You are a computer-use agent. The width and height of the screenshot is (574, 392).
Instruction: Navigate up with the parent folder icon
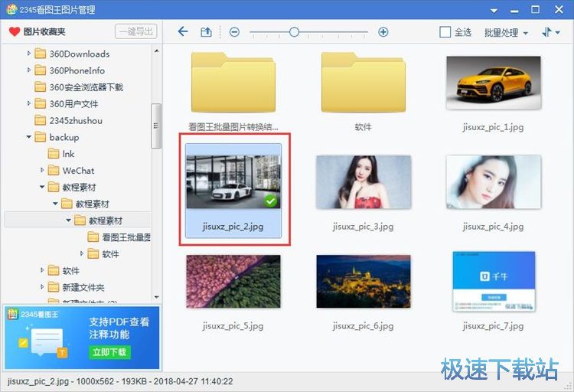(x=206, y=32)
